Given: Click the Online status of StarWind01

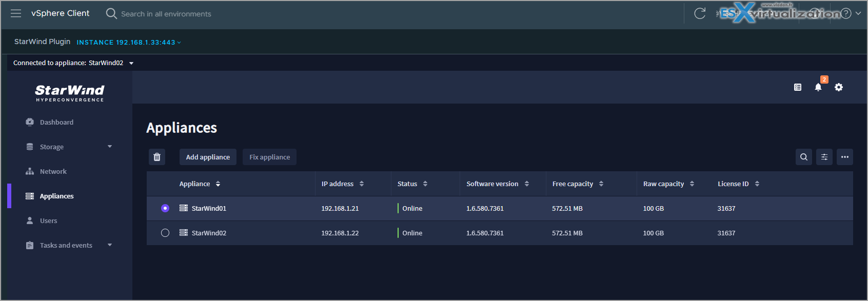Looking at the screenshot, I should point(412,208).
